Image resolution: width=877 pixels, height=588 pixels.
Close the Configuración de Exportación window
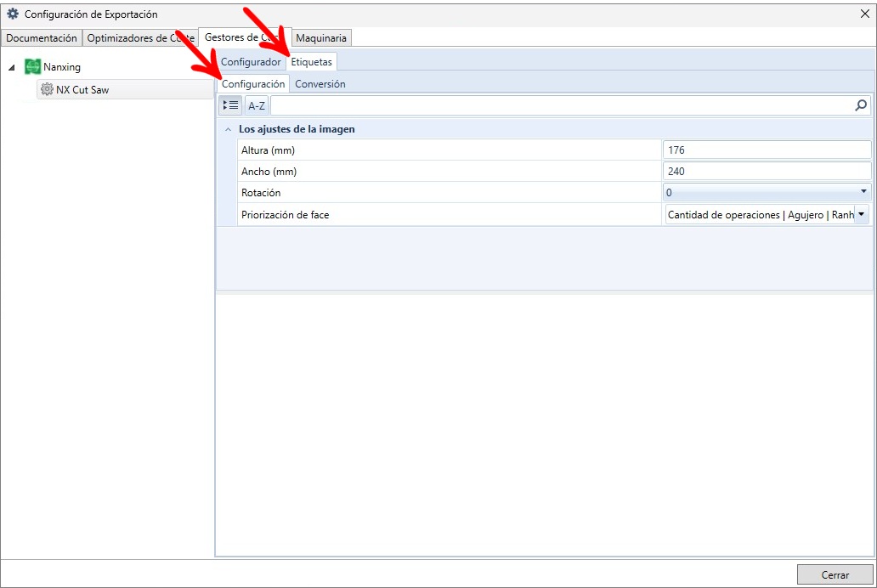pyautogui.click(x=865, y=14)
